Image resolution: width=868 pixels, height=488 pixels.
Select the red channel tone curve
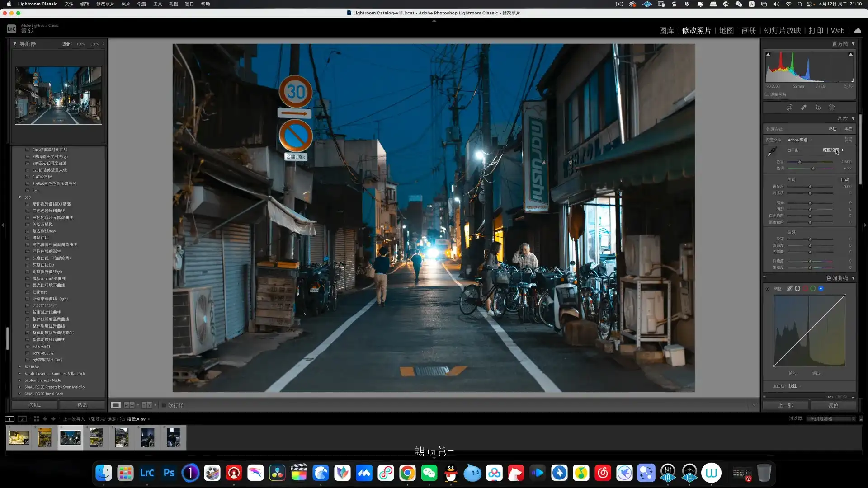(805, 289)
